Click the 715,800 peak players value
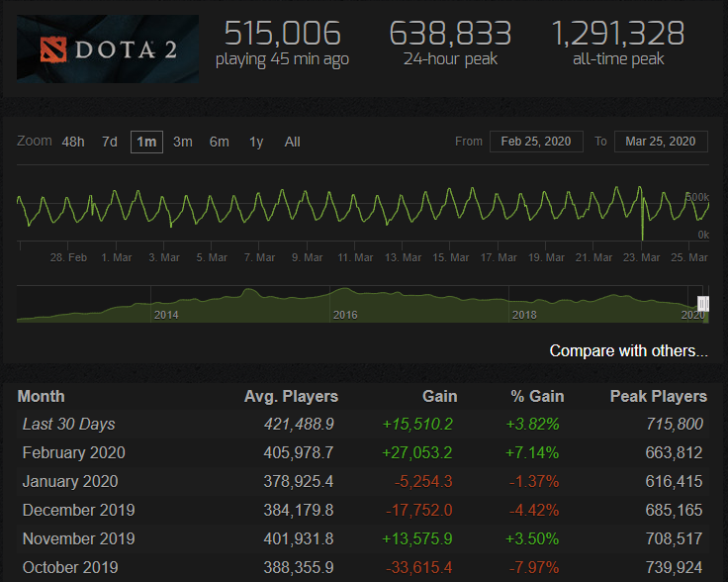Image resolution: width=728 pixels, height=582 pixels. tap(675, 424)
